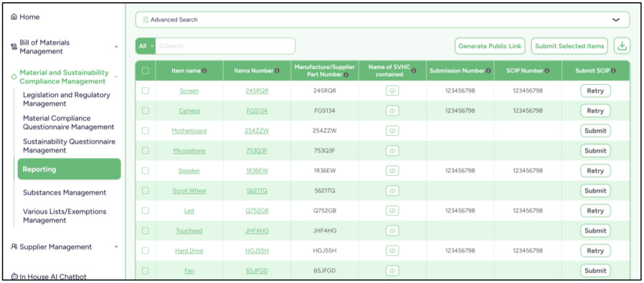The width and height of the screenshot is (644, 283).
Task: Collapse Material and Sustainability Compliance Management chevron
Action: [116, 77]
